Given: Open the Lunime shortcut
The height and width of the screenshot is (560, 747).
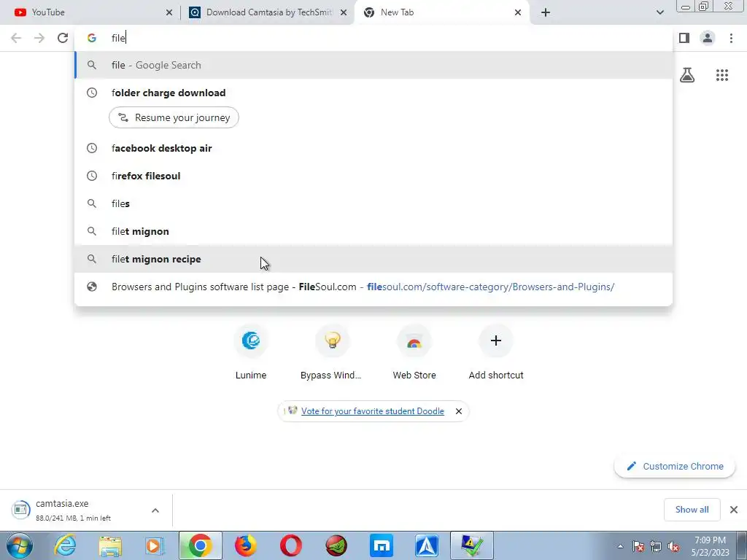Looking at the screenshot, I should (251, 352).
